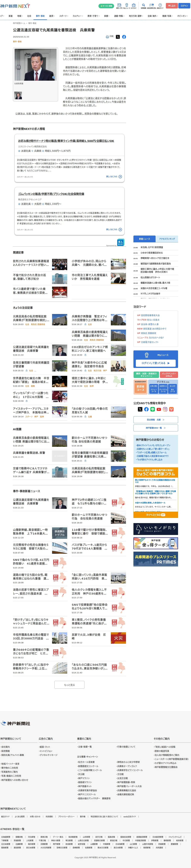Open the 兵庫関連のプレスリリース PR TIMES banner
Image resolution: width=191 pixels, height=868 pixels.
pos(156,559)
